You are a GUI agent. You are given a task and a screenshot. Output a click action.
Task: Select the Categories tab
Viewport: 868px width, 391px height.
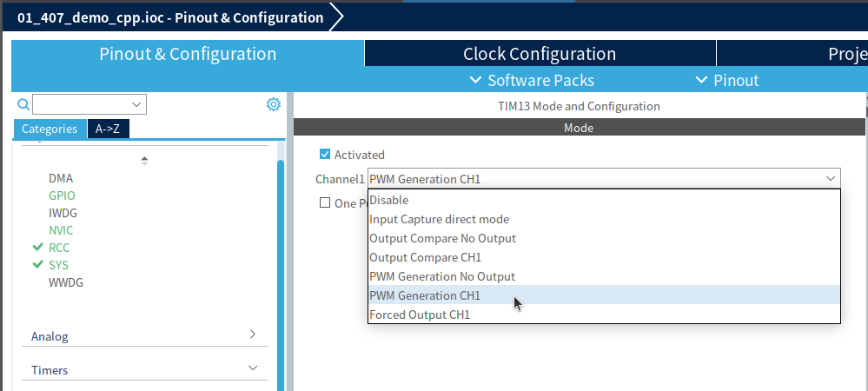click(50, 129)
